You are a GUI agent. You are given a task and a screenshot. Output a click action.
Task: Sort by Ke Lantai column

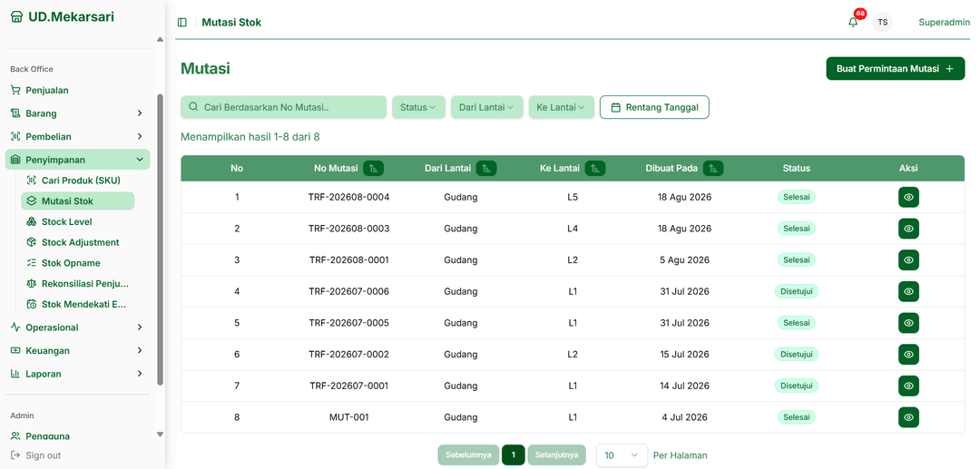click(x=595, y=168)
